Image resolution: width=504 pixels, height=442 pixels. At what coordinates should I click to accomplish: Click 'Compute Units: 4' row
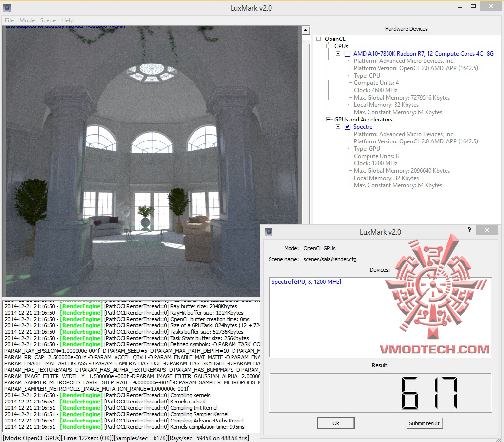pyautogui.click(x=376, y=82)
